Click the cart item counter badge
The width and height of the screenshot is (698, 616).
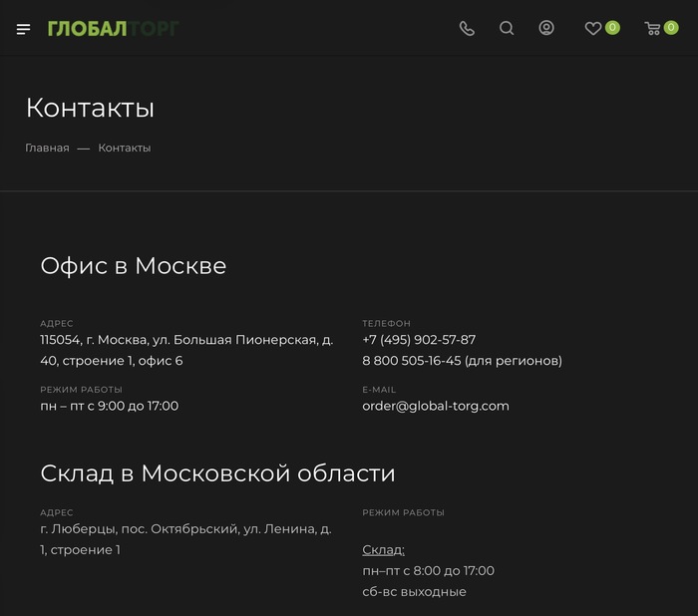671,28
